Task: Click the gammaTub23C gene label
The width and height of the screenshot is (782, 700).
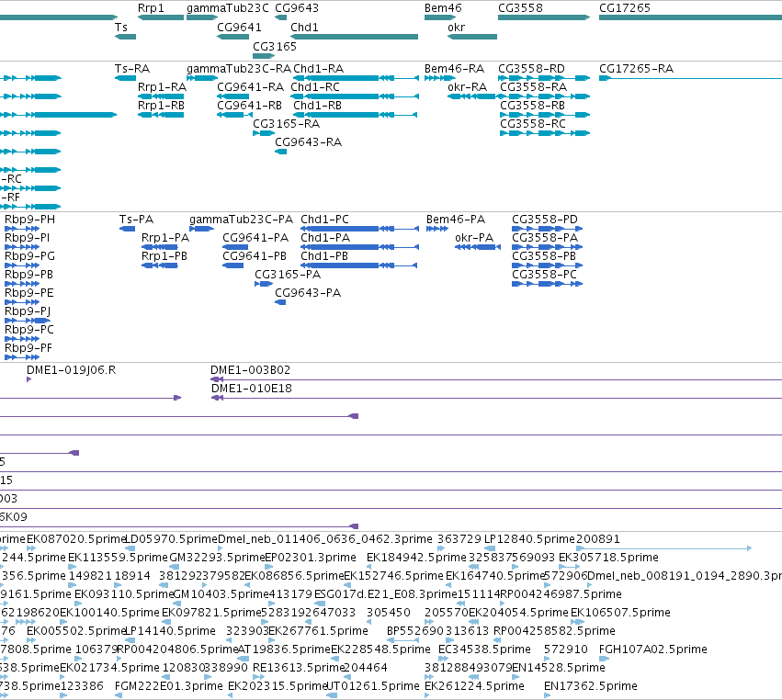Action: (x=227, y=8)
